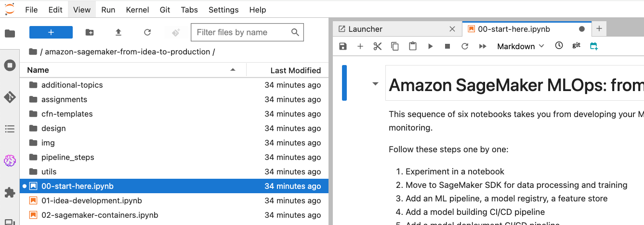
Task: Open the SageMaker JumpStart brain icon
Action: (x=10, y=160)
